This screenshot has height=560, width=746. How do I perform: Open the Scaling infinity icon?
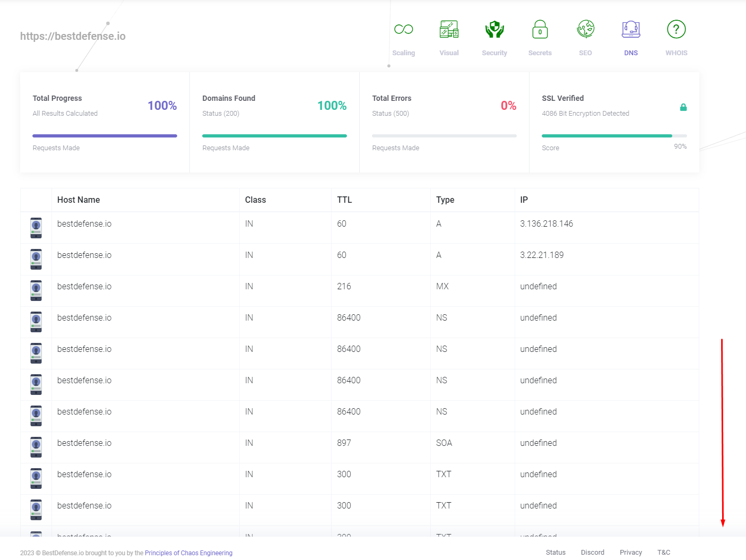(403, 30)
